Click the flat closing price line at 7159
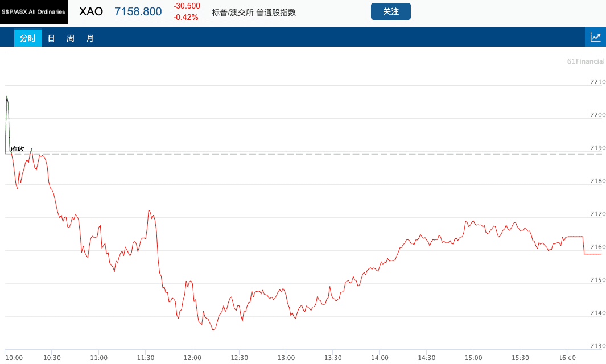The height and width of the screenshot is (364, 606). click(x=592, y=254)
